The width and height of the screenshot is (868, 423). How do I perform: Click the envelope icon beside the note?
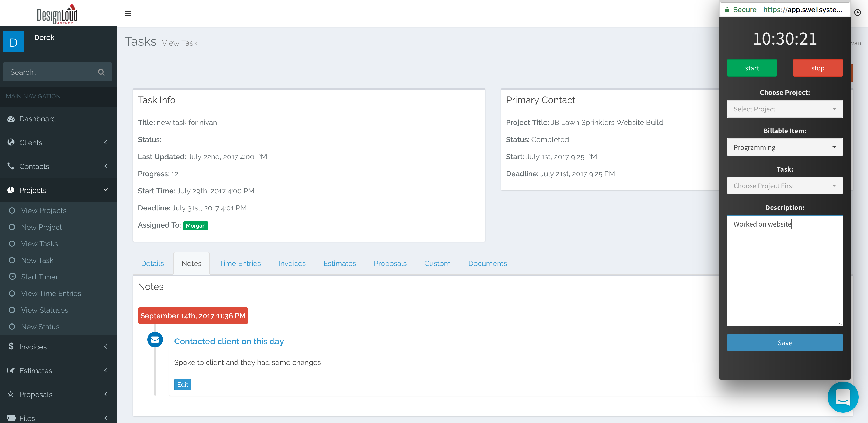coord(155,340)
